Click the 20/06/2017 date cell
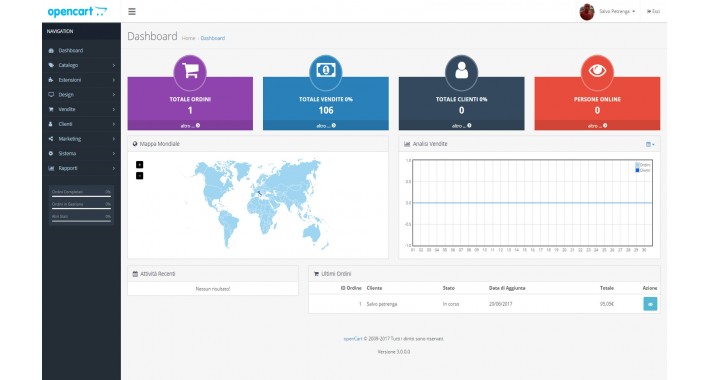This screenshot has width=710, height=380. coord(500,304)
